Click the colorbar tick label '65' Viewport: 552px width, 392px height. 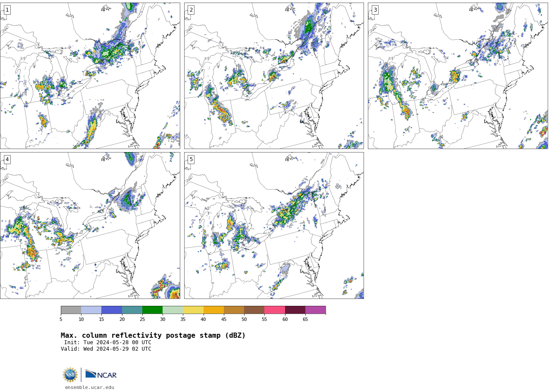[305, 320]
